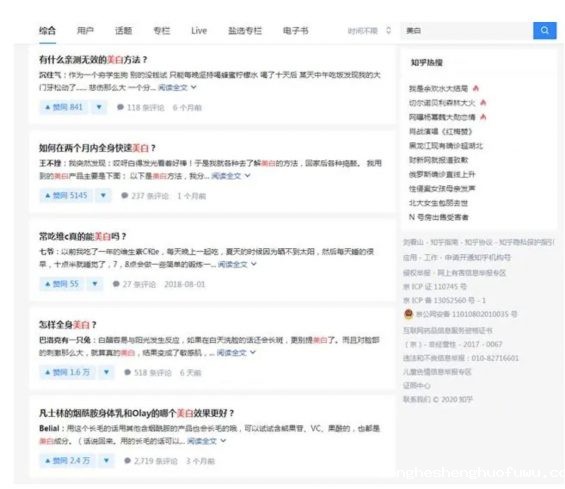Switch to the 专栏 tab
This screenshot has height=489, width=565.
(x=162, y=31)
